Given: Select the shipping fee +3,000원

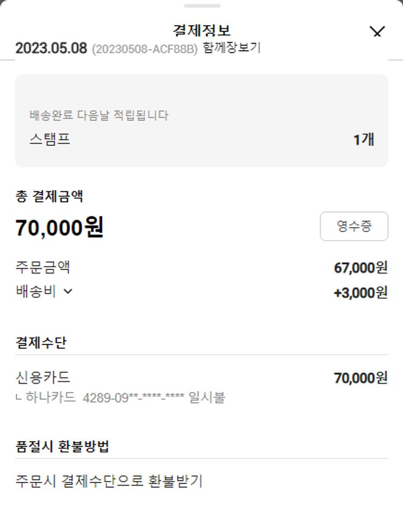Looking at the screenshot, I should point(361,293).
